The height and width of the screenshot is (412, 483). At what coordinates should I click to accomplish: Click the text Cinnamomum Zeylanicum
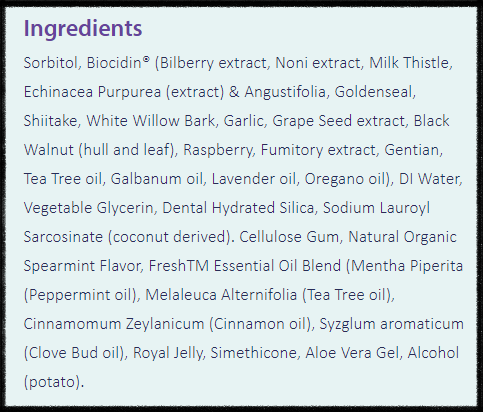[x=114, y=324]
